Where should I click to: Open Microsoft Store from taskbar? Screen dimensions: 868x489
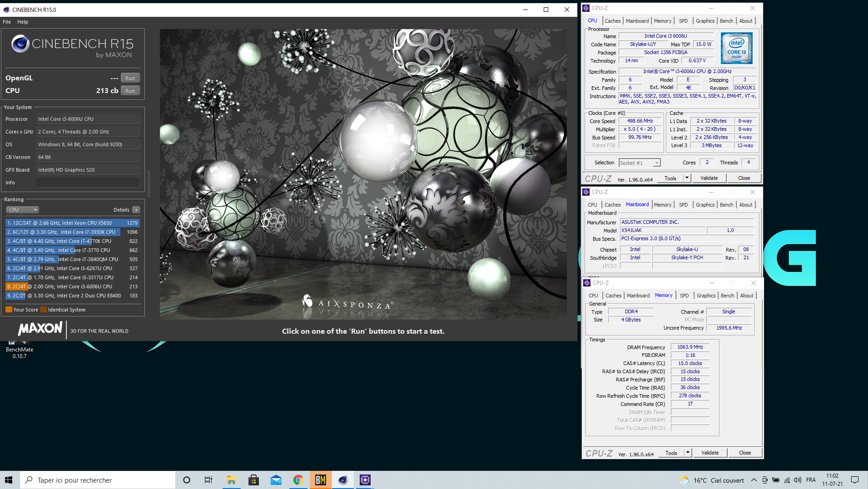[x=253, y=480]
